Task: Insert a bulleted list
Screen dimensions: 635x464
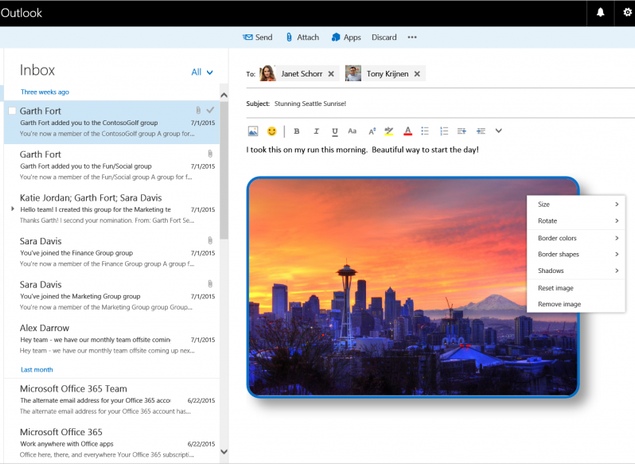Action: [x=424, y=131]
